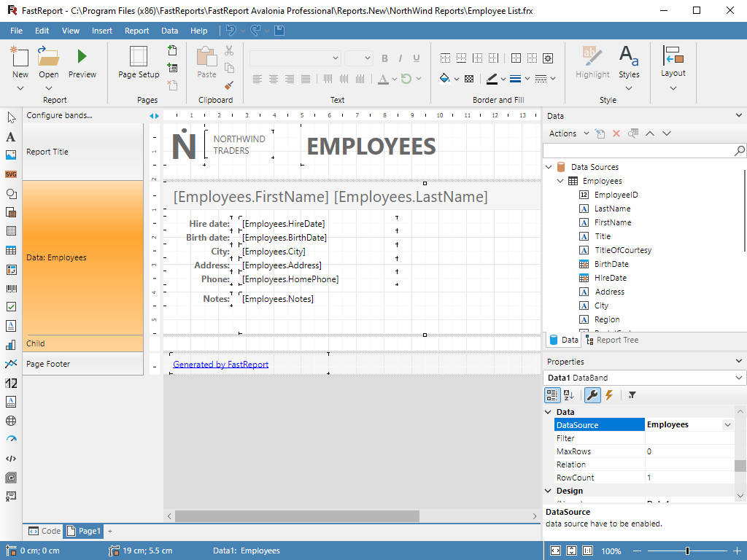The image size is (747, 560).
Task: Run the report Preview
Action: [82, 63]
